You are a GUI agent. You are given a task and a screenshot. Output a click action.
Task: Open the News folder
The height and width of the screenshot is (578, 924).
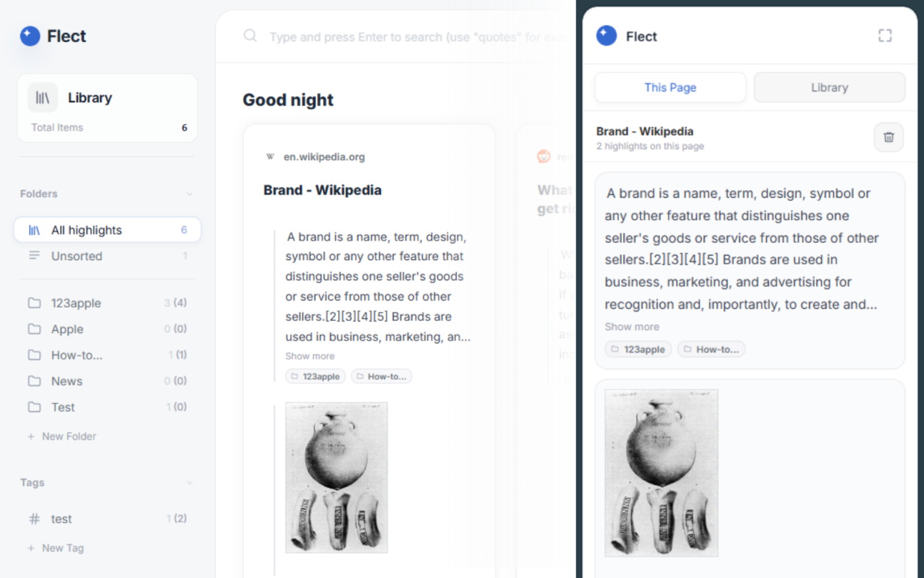[x=67, y=381]
